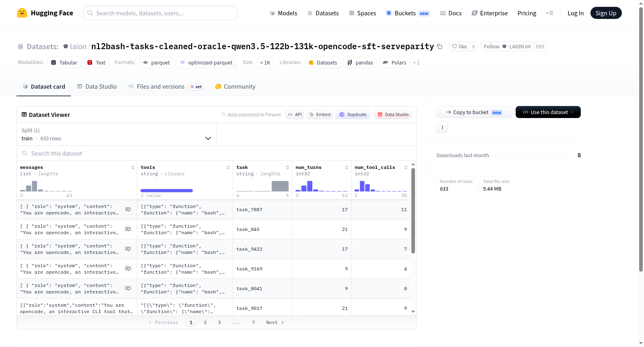The image size is (644, 347).
Task: Select the Datasets library tag
Action: click(323, 62)
